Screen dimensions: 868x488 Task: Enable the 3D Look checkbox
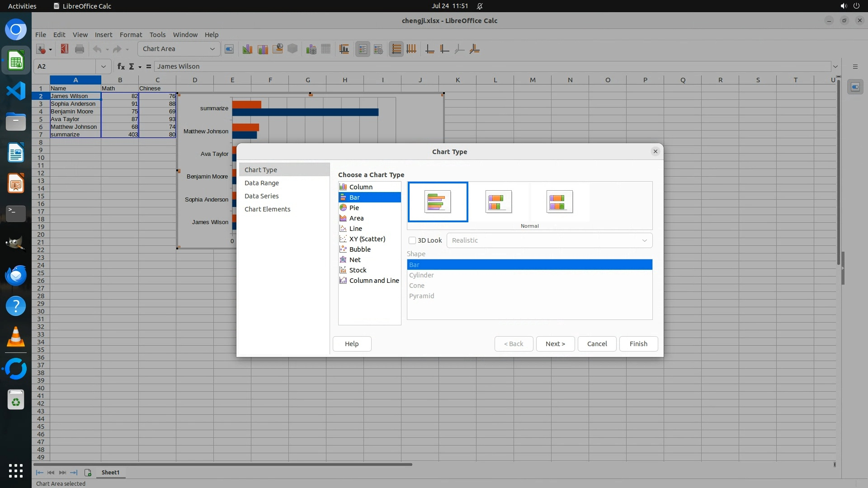(x=412, y=240)
